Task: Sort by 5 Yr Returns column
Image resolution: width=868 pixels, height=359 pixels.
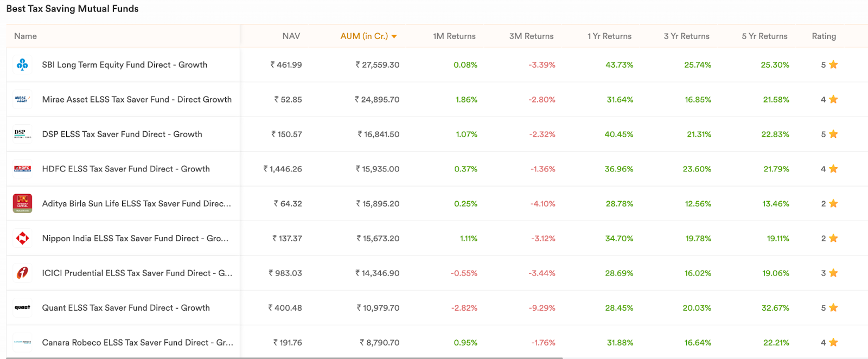Action: (765, 36)
